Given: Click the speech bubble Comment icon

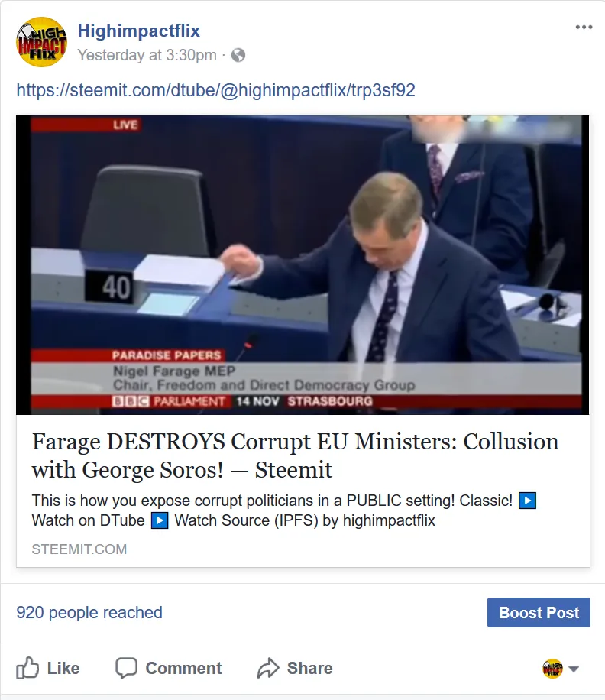Looking at the screenshot, I should pyautogui.click(x=126, y=668).
